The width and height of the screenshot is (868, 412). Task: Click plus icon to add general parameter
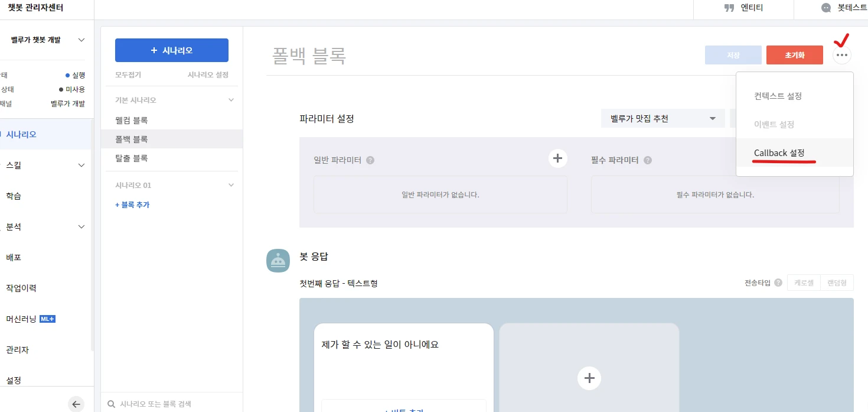pos(557,158)
